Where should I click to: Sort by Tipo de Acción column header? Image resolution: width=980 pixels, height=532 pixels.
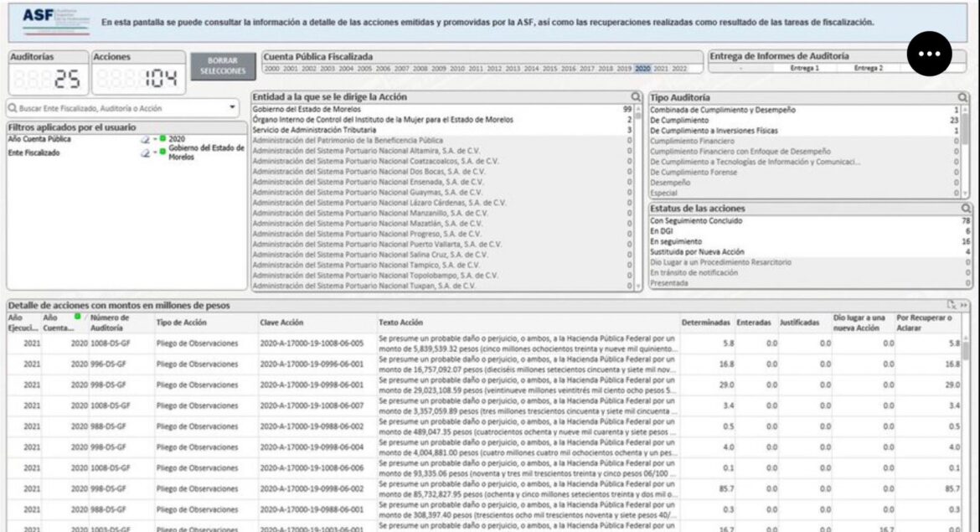coord(180,323)
